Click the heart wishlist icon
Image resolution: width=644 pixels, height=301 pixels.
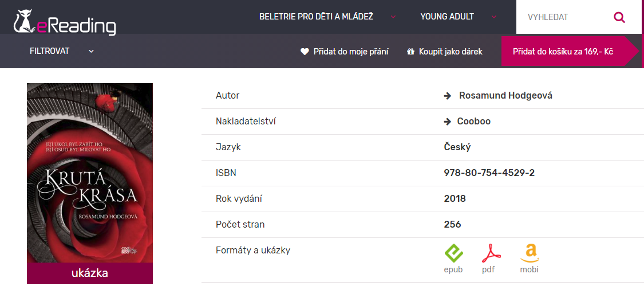305,52
